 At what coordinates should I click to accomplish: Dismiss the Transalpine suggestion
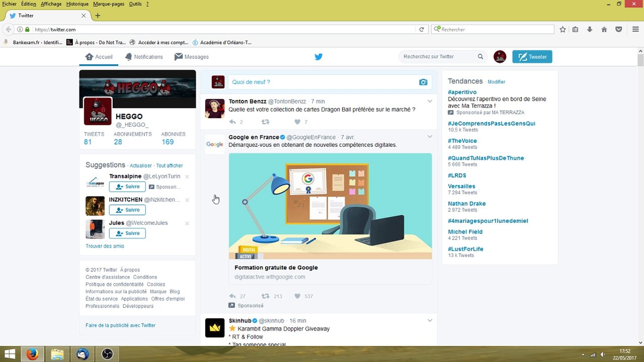pos(187,176)
